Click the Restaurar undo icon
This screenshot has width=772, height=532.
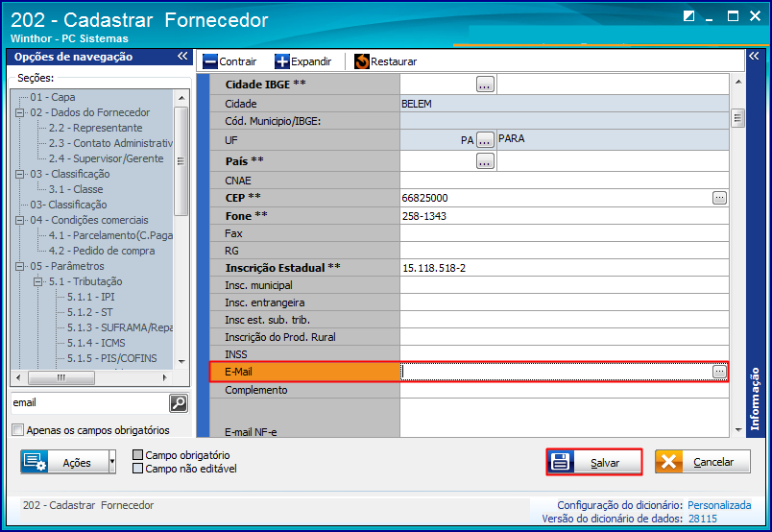click(x=362, y=61)
